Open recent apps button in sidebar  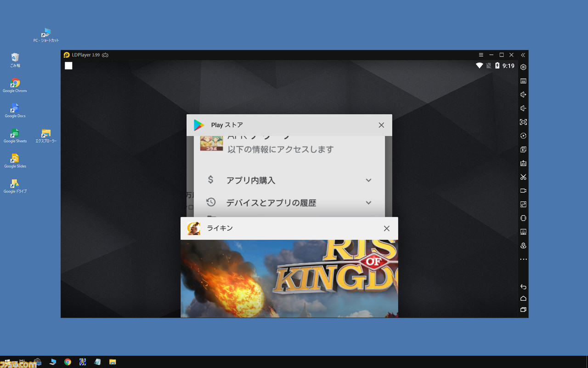pyautogui.click(x=523, y=310)
